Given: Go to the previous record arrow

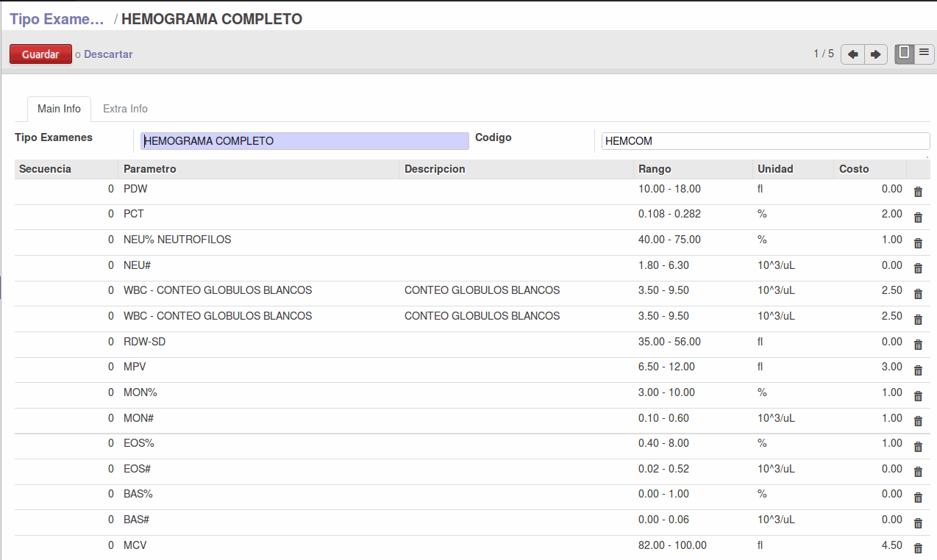Looking at the screenshot, I should pyautogui.click(x=852, y=54).
